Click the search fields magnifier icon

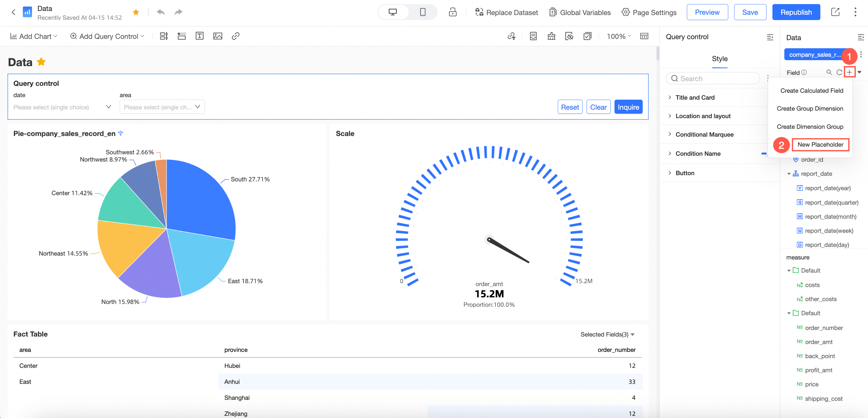[829, 72]
